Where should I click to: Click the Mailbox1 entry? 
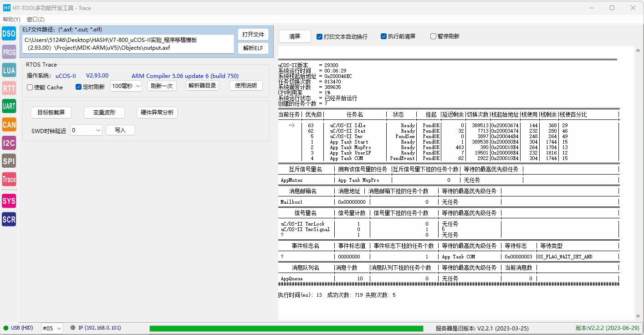(x=291, y=202)
